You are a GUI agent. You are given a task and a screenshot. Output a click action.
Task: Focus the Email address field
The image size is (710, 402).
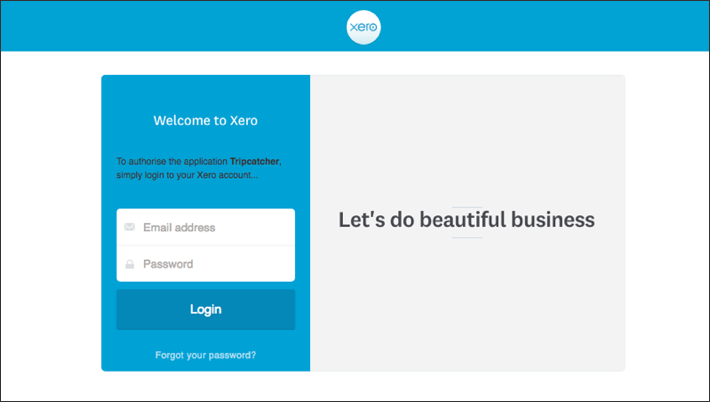click(206, 227)
